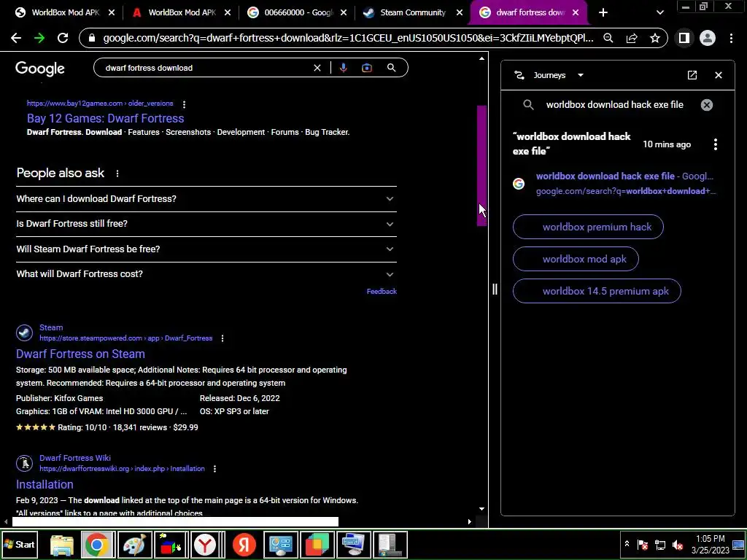Share this page via address bar icon
The height and width of the screenshot is (560, 747).
632,38
